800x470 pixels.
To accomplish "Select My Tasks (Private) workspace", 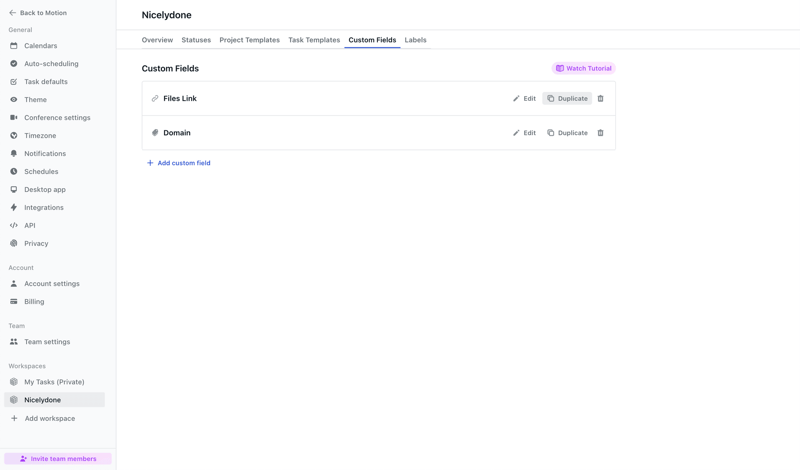I will [x=55, y=382].
